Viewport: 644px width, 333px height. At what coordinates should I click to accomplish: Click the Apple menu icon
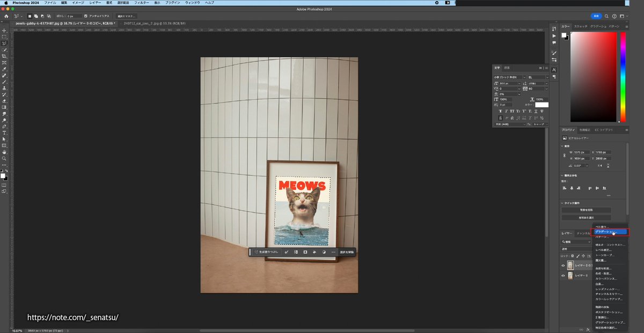(x=5, y=3)
